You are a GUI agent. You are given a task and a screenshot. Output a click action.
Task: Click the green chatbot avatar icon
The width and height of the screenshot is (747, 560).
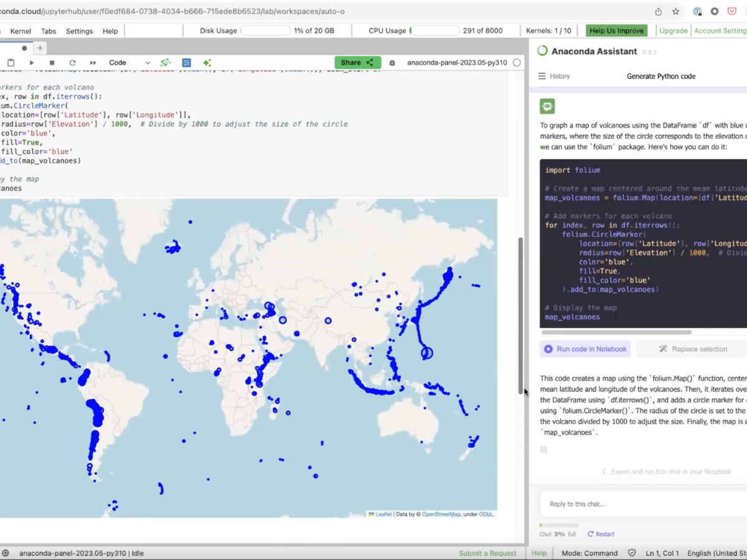coord(547,106)
